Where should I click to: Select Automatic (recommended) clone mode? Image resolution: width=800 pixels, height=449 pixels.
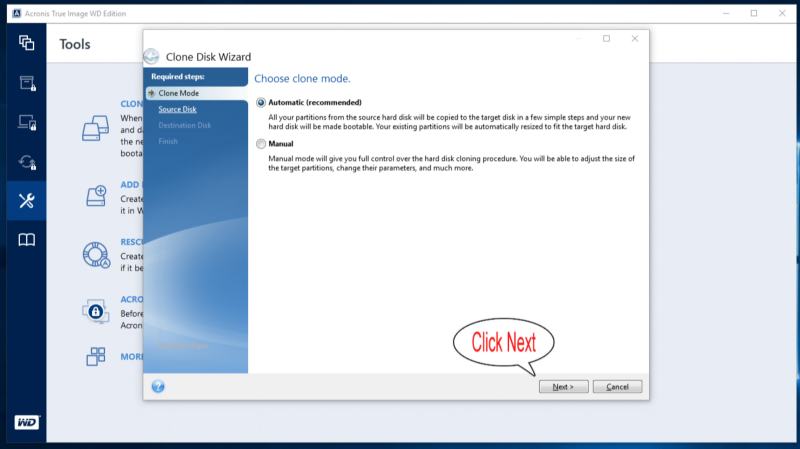261,103
